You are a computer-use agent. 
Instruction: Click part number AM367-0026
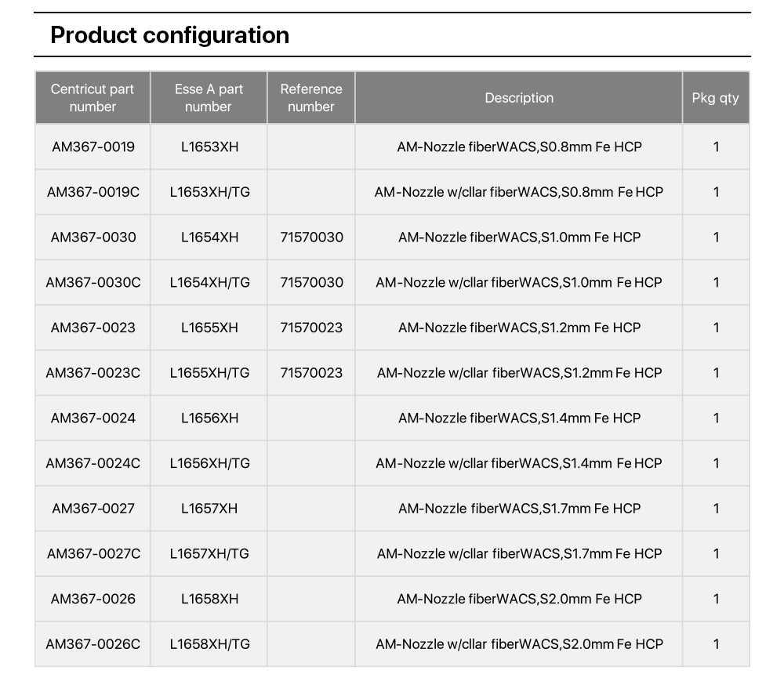point(93,599)
